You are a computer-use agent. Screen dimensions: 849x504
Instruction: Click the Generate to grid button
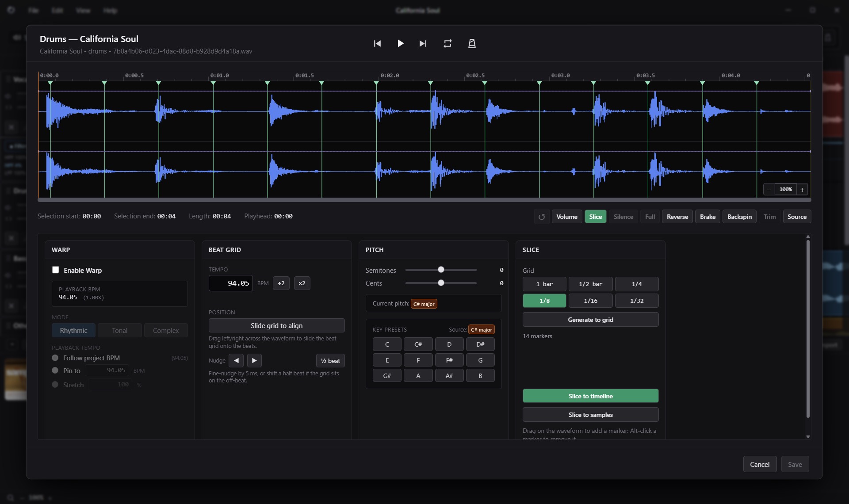click(590, 320)
